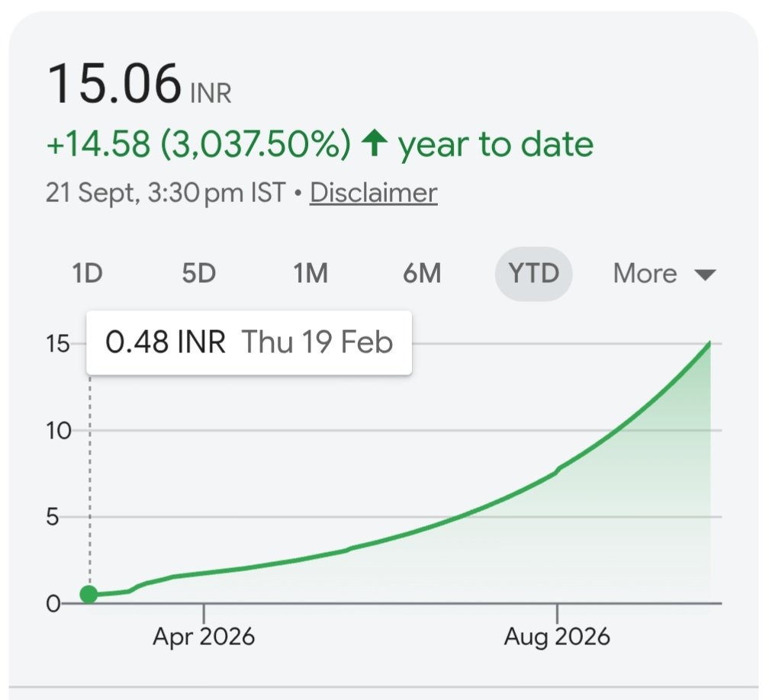Open the Disclaimer link
This screenshot has width=769, height=700.
(373, 193)
